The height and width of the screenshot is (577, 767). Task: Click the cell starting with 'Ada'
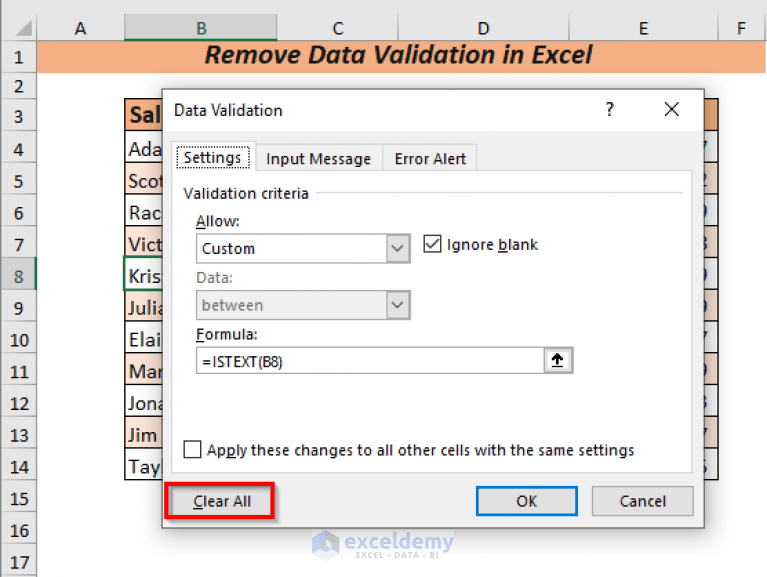(x=144, y=148)
